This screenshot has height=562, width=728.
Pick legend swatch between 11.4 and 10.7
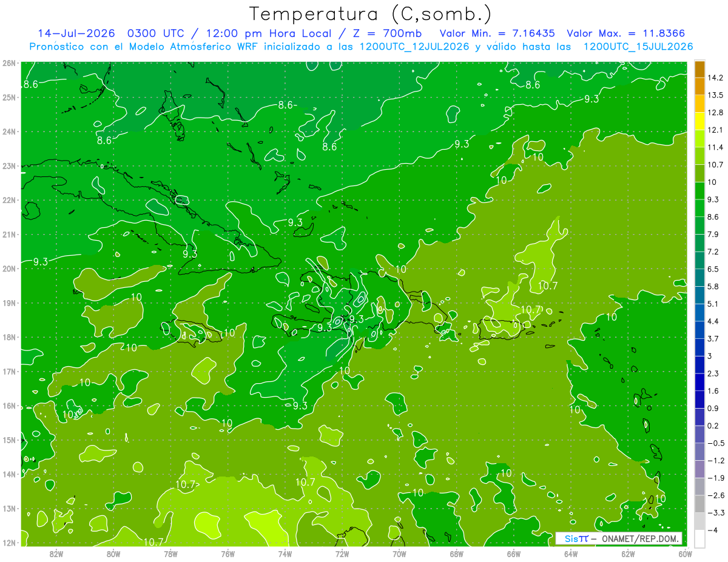click(x=699, y=156)
